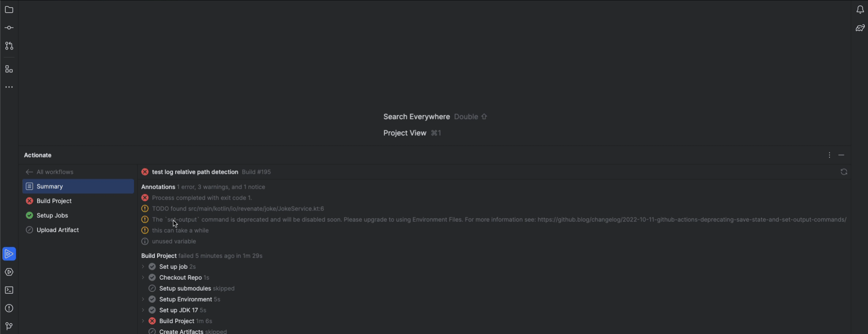Open the Project folder view
Image resolution: width=868 pixels, height=334 pixels.
tap(9, 10)
